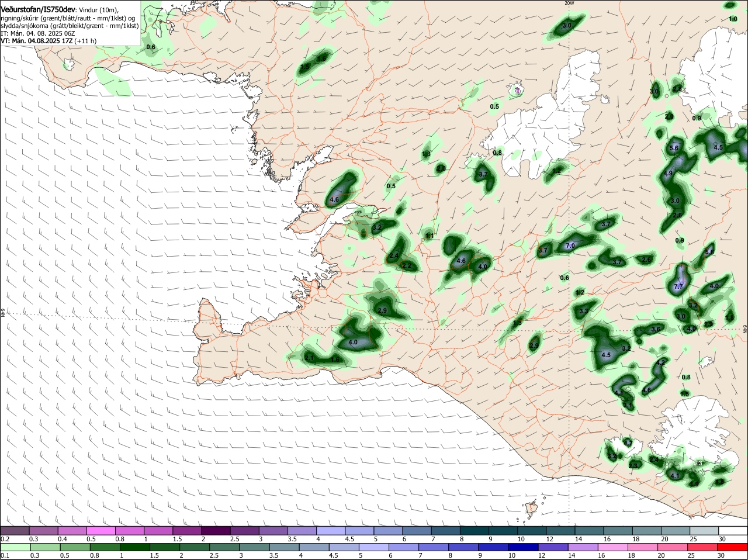
Task: Click the 4.2 precipitation value on the map
Action: coord(661,362)
